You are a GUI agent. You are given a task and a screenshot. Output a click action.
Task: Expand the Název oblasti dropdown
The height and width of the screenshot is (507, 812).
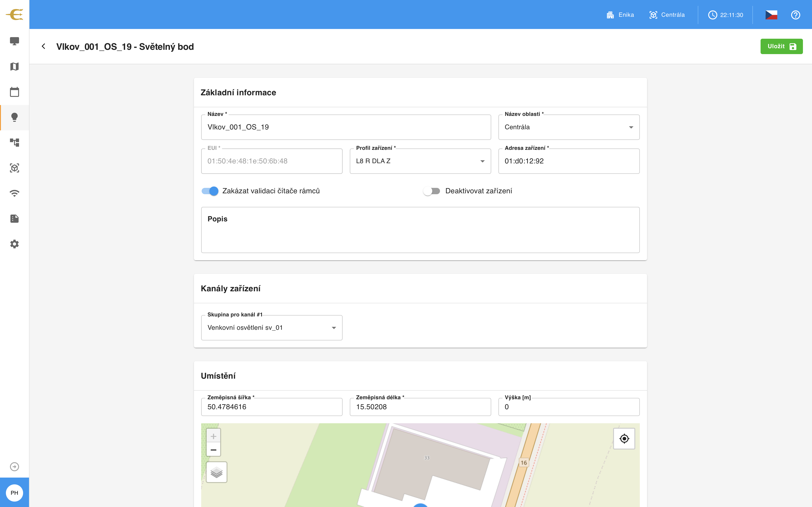(x=569, y=127)
